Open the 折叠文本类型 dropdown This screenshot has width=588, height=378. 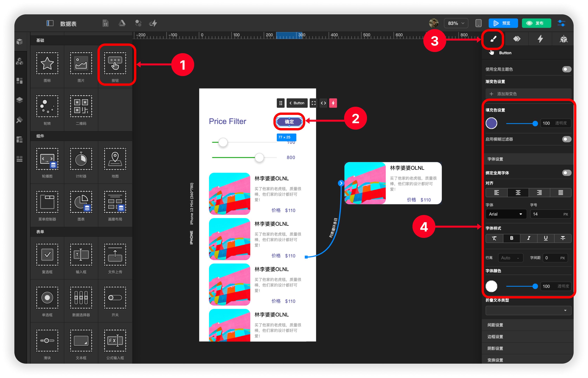click(x=528, y=310)
